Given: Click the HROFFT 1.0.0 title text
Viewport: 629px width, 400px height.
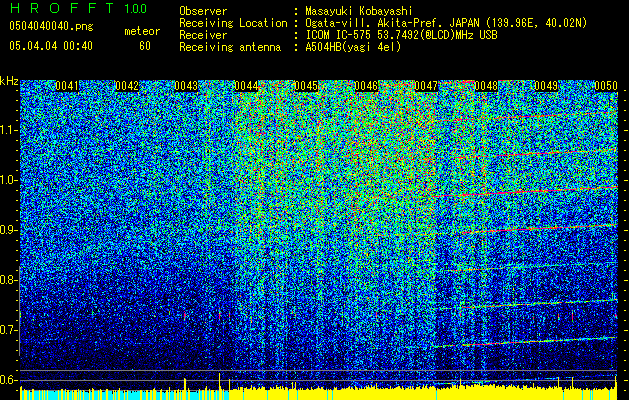Looking at the screenshot, I should 78,8.
